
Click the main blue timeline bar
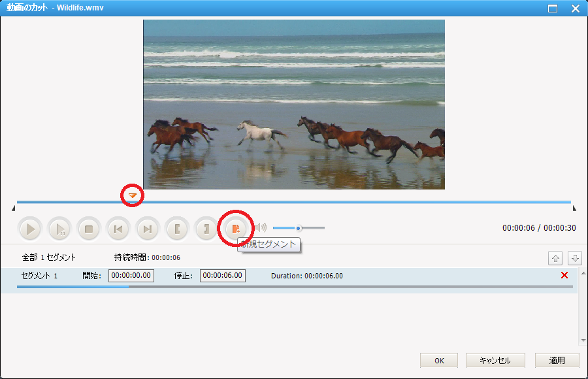[294, 202]
